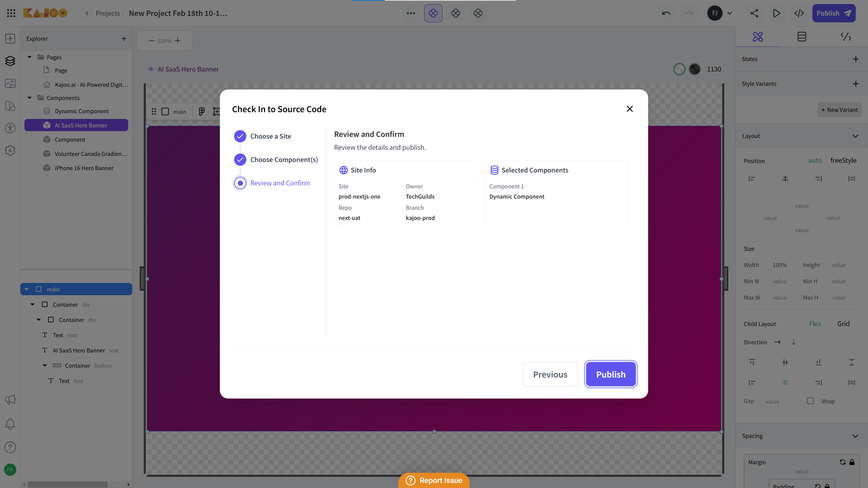The width and height of the screenshot is (868, 488).
Task: Click the share icon in top bar
Action: (x=754, y=13)
